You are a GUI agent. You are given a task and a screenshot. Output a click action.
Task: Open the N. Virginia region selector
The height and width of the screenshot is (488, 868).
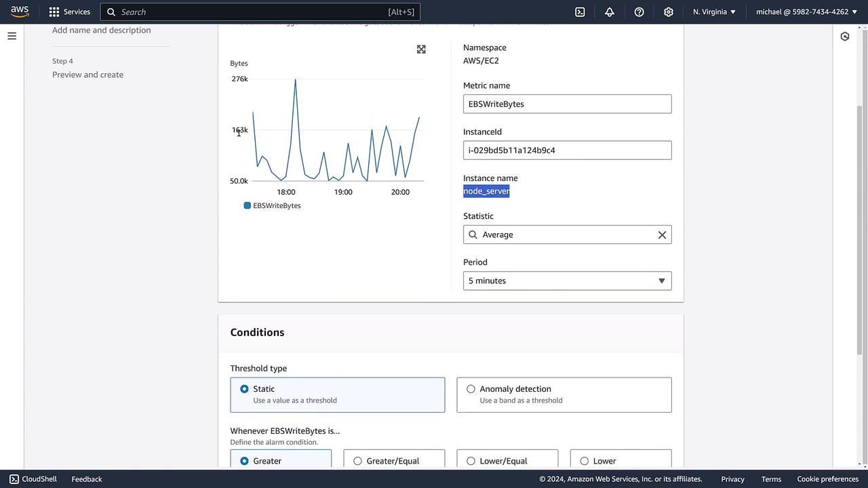[x=714, y=12]
